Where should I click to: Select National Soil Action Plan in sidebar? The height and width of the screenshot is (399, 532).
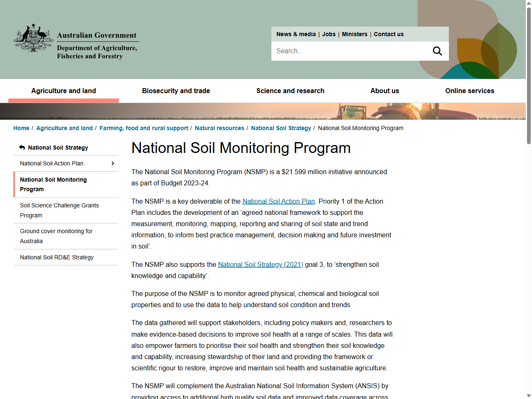point(52,163)
